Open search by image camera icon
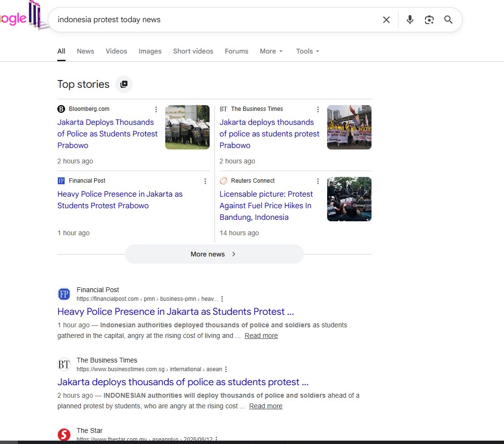The width and height of the screenshot is (504, 444). (429, 20)
